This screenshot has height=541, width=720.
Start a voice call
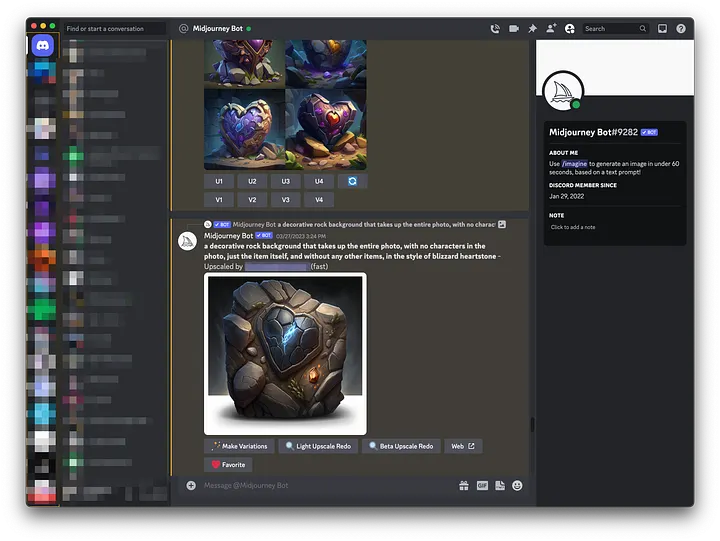point(495,29)
